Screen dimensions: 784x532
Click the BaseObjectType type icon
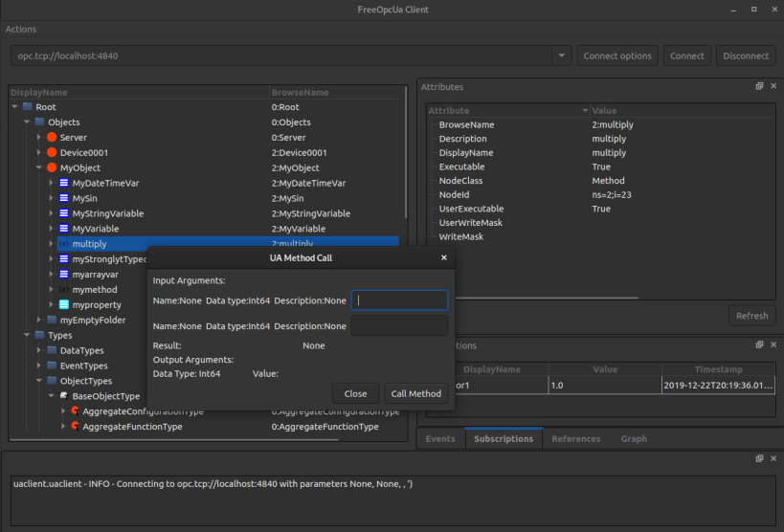(x=64, y=396)
